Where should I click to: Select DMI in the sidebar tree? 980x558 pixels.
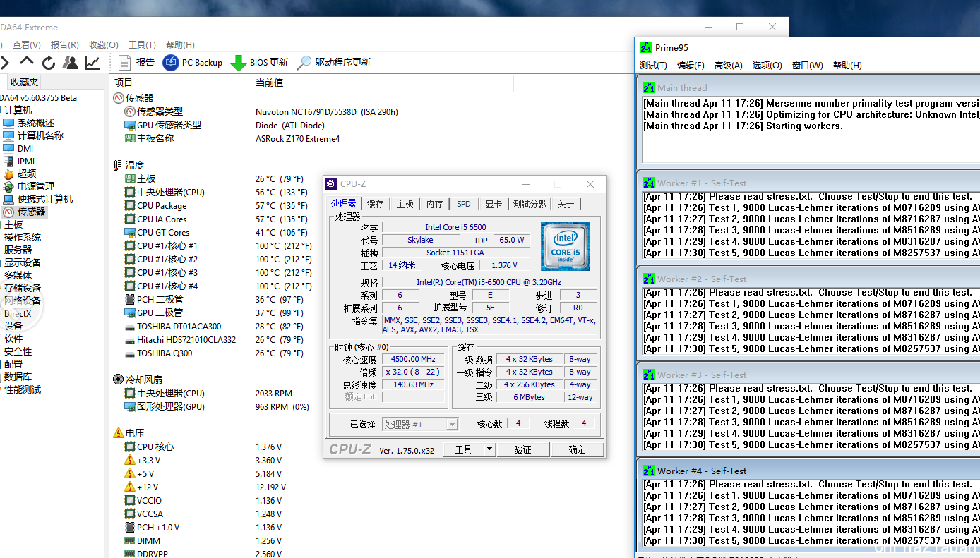pyautogui.click(x=25, y=148)
